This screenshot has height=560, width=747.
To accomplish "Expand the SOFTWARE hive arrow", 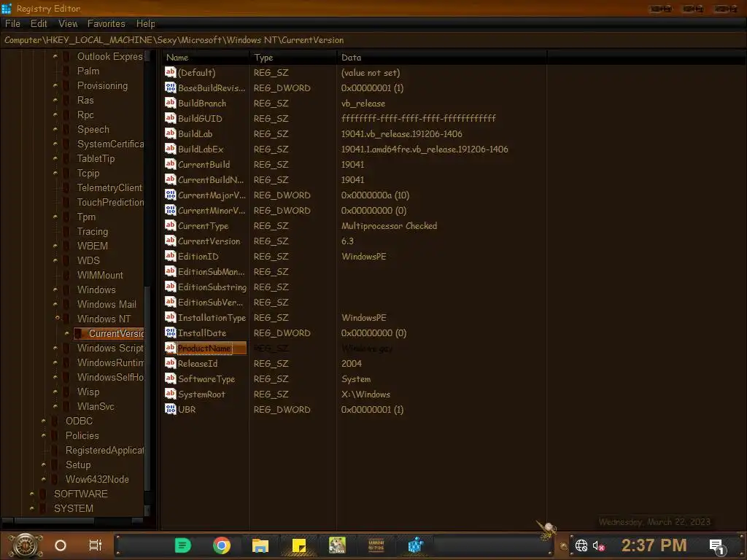I will coord(32,494).
